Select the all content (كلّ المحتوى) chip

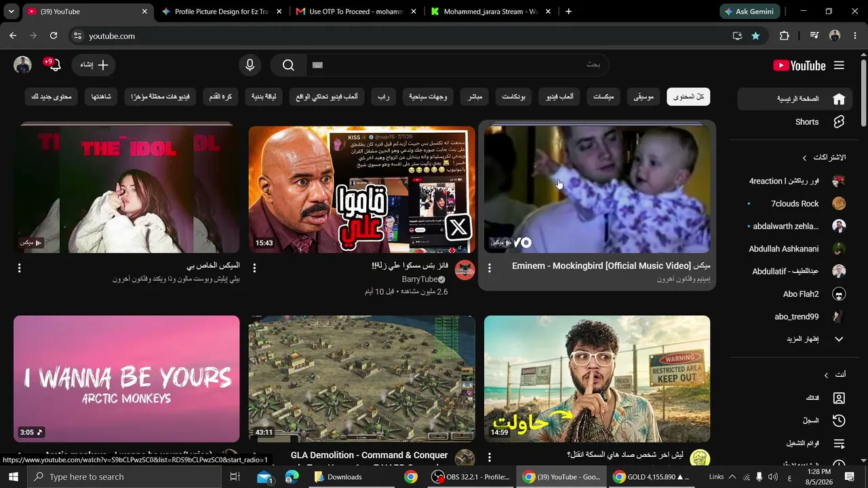coord(688,97)
